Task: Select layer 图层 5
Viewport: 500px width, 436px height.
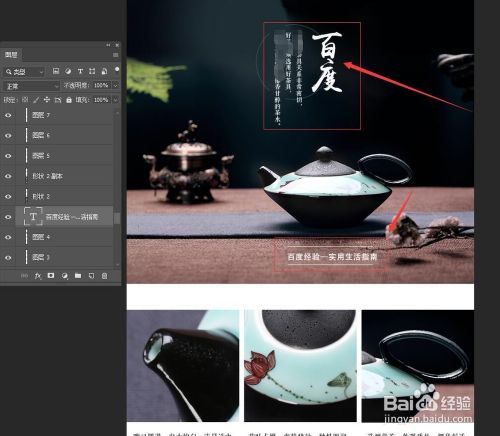Action: pos(65,156)
